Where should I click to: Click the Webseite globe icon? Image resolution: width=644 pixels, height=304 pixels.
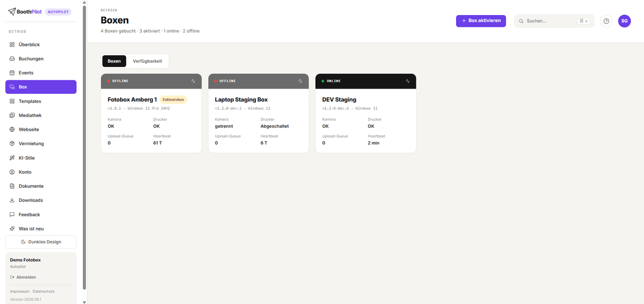pyautogui.click(x=12, y=130)
